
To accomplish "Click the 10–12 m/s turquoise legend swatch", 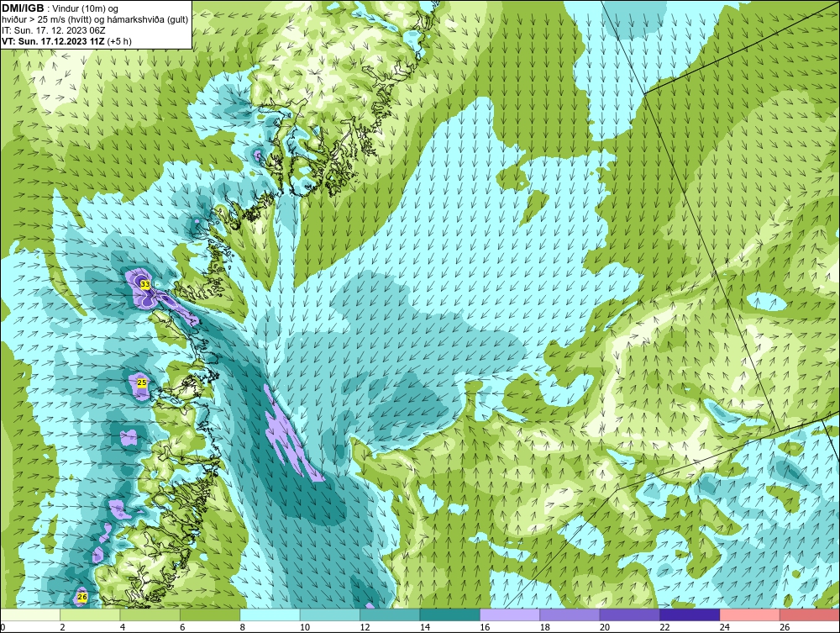I will click(330, 615).
